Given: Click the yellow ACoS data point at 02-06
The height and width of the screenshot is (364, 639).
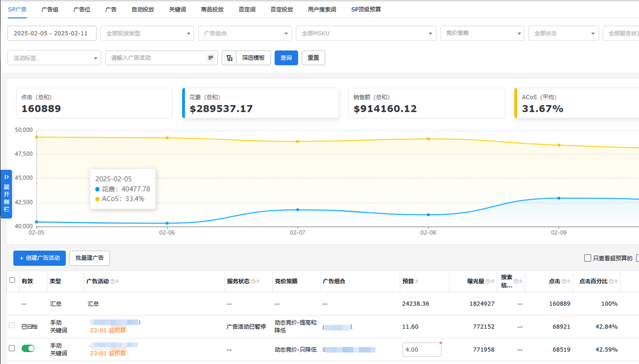Looking at the screenshot, I should (167, 138).
